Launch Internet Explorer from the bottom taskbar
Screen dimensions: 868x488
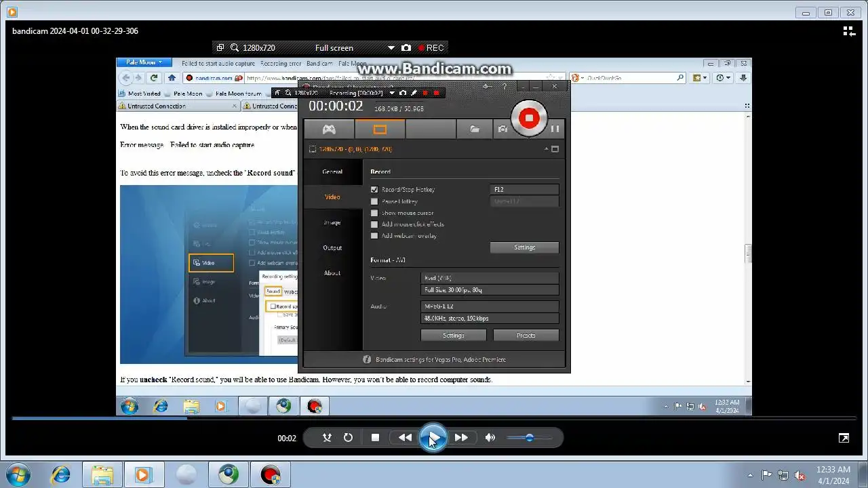tap(60, 474)
